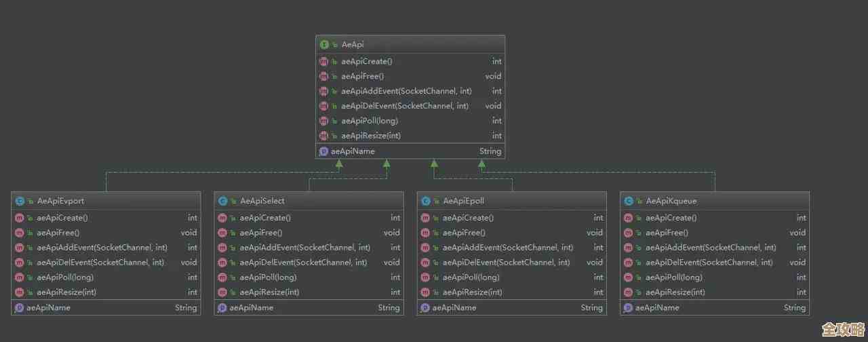Click the method icon beside aeApiCreate() in AeApi
Viewport: 868px width, 342px height.
coord(324,61)
